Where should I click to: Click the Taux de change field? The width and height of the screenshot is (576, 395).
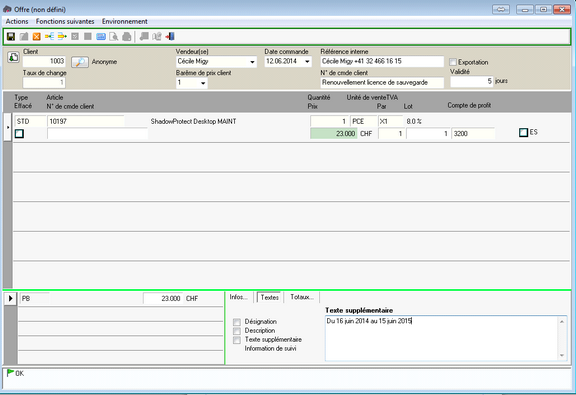click(x=44, y=83)
